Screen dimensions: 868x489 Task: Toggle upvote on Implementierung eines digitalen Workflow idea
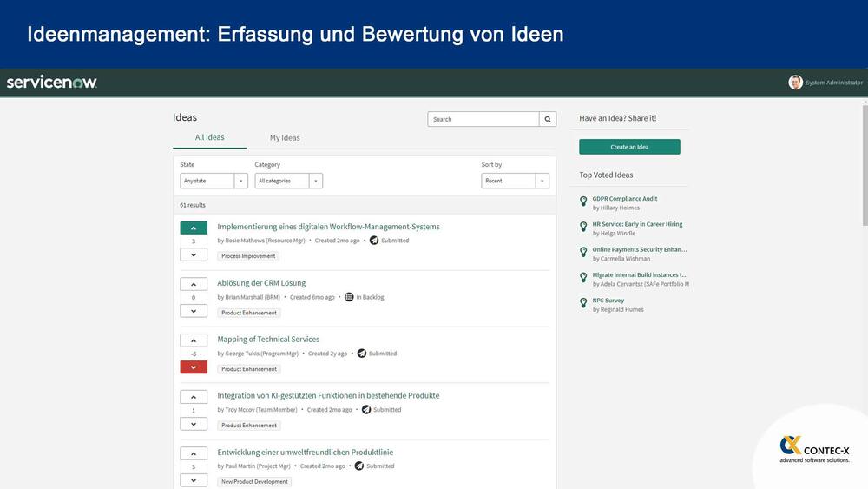click(194, 228)
